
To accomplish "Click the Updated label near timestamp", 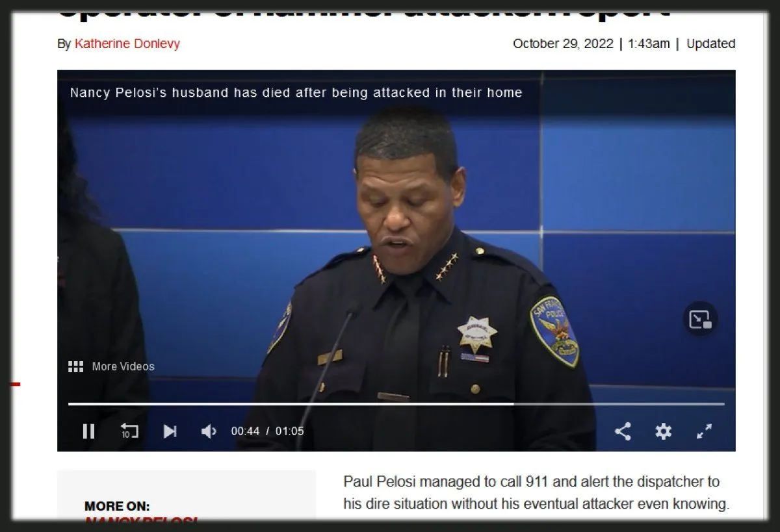I will [x=710, y=44].
